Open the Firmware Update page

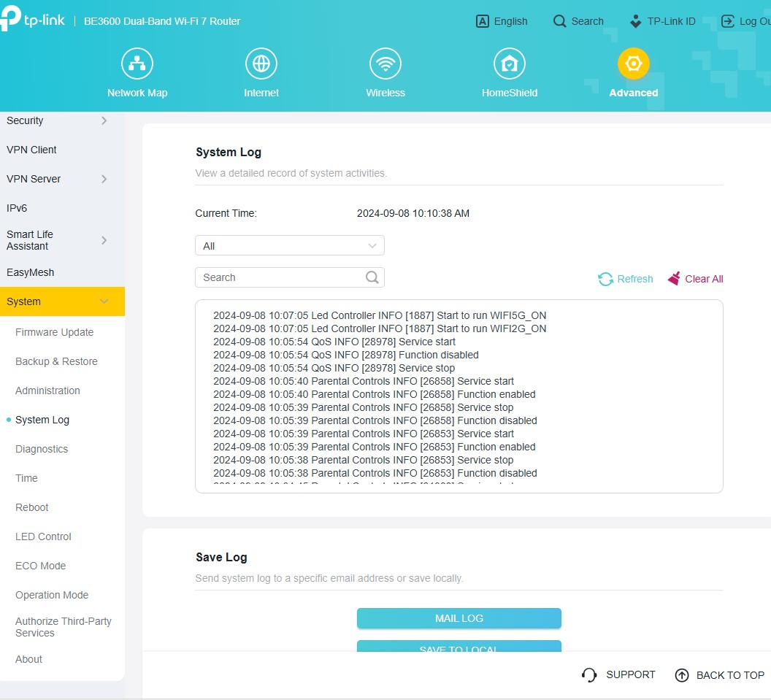pos(55,332)
